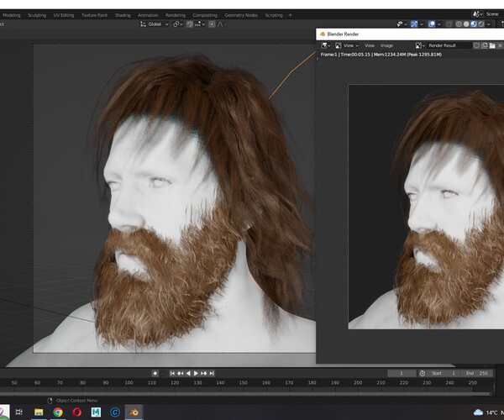The width and height of the screenshot is (504, 420).
Task: Click new image duplicate icon
Action: pyautogui.click(x=485, y=45)
